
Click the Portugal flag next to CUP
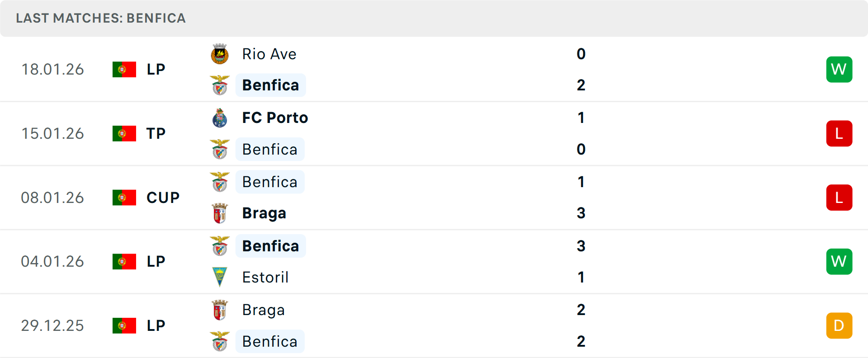tap(124, 198)
